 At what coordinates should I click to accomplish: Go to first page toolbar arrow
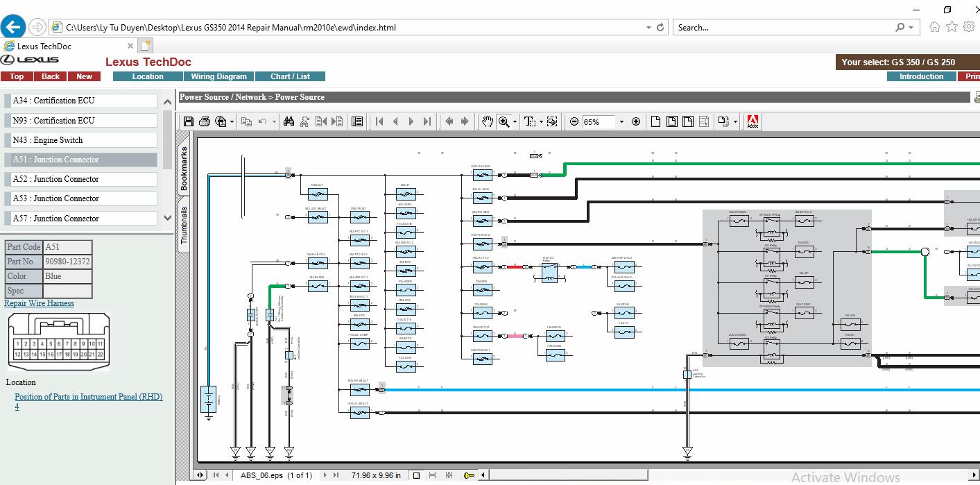[x=379, y=121]
